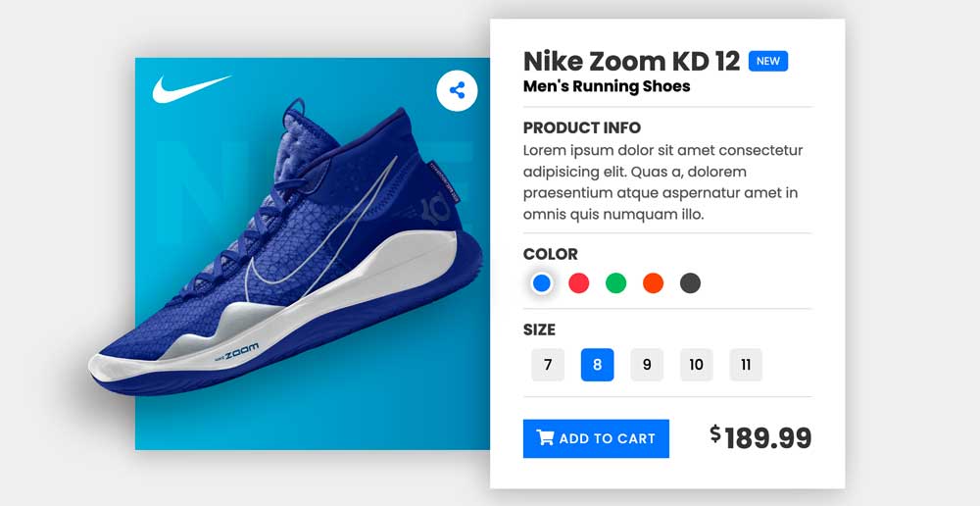Click the NEW badge beside product title
This screenshot has width=980, height=506.
pos(768,61)
